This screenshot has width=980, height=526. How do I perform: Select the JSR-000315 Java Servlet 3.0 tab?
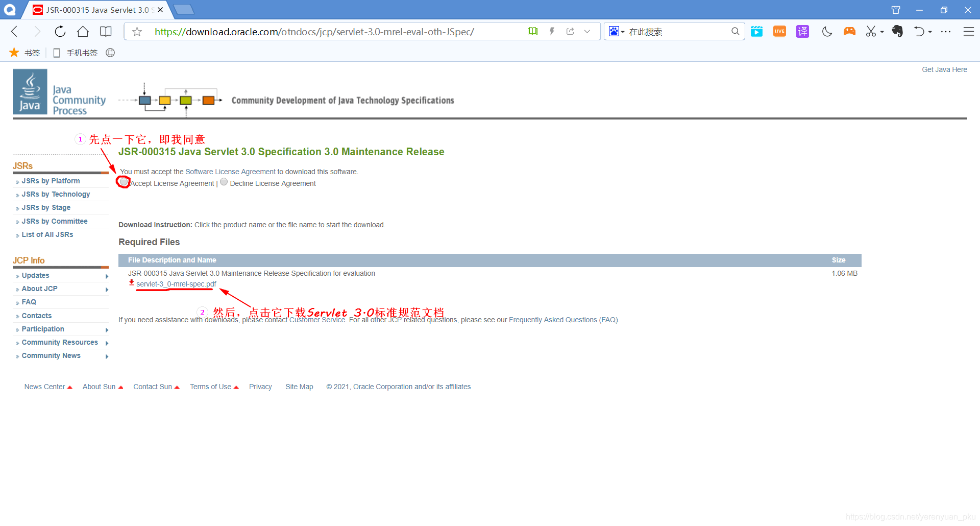(x=97, y=10)
